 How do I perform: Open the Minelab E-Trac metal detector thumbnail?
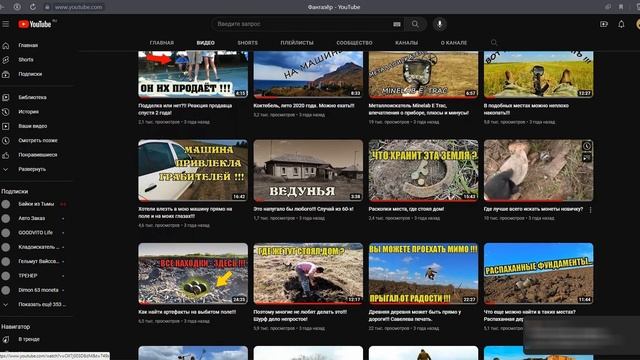point(423,75)
